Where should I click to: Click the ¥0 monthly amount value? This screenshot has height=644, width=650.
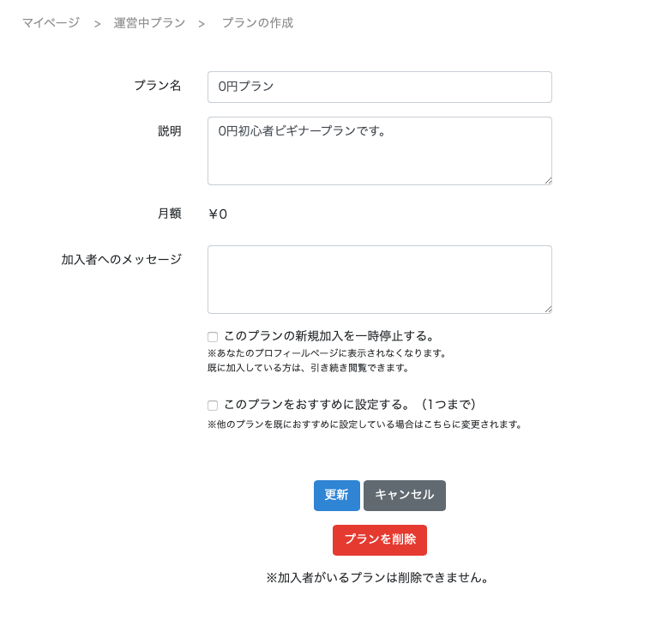[218, 214]
